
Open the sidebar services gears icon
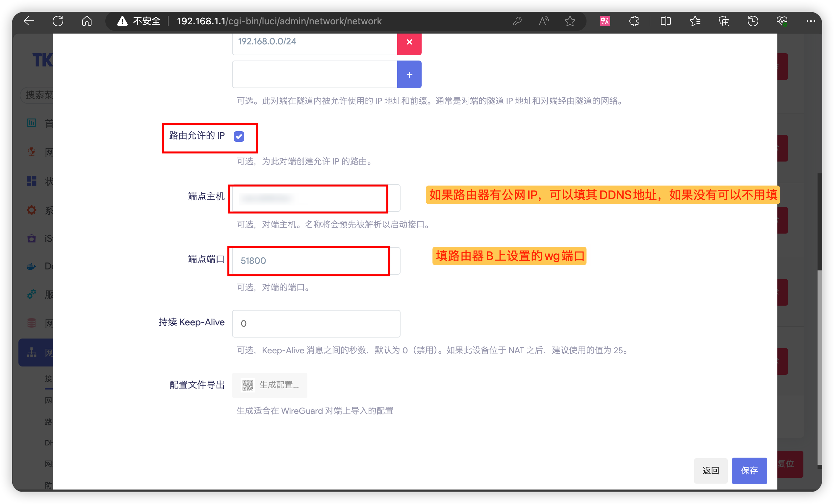click(32, 294)
